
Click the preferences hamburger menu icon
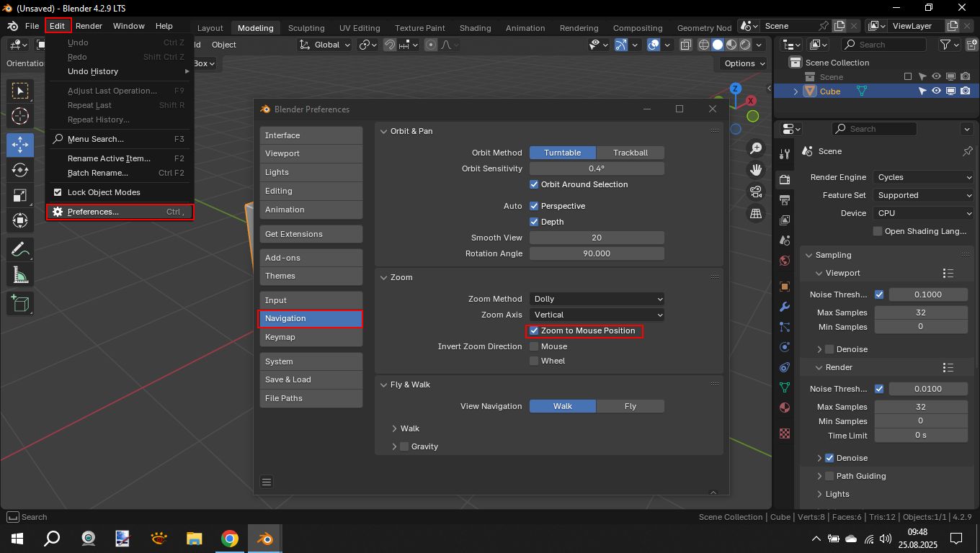(267, 482)
